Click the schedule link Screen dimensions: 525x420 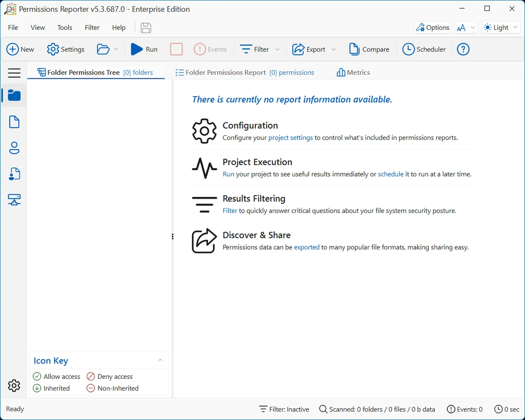pyautogui.click(x=391, y=174)
